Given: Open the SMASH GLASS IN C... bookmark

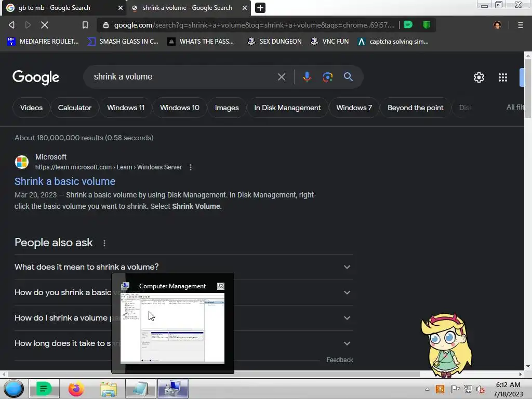Looking at the screenshot, I should (x=123, y=42).
